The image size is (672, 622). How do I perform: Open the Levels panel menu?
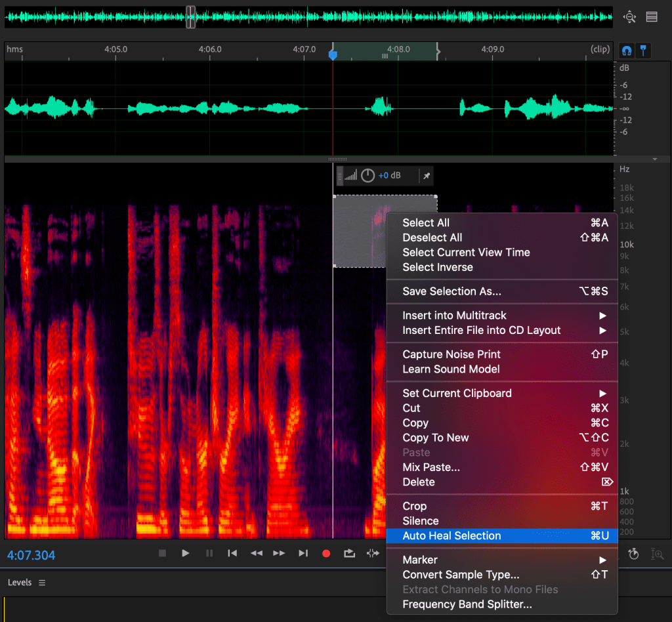tap(42, 583)
